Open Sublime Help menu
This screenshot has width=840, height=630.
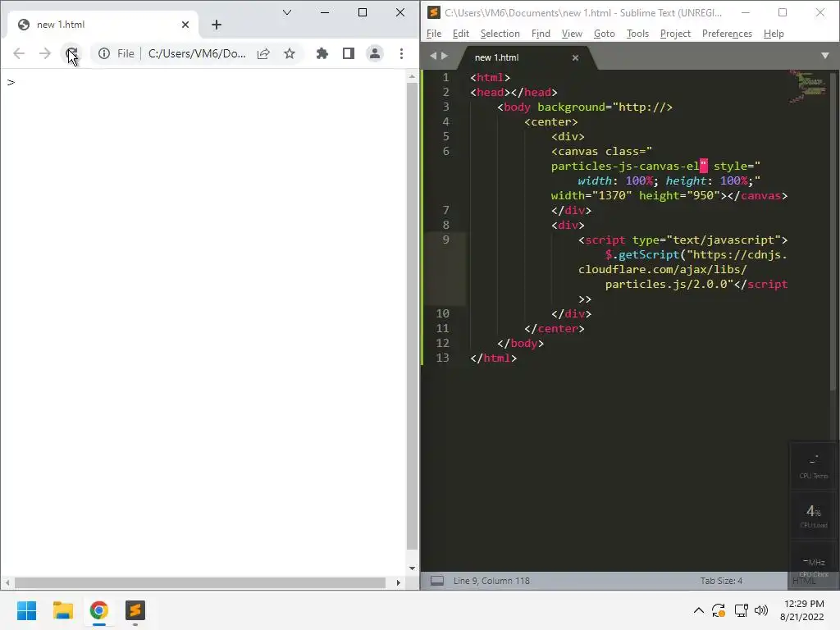774,33
